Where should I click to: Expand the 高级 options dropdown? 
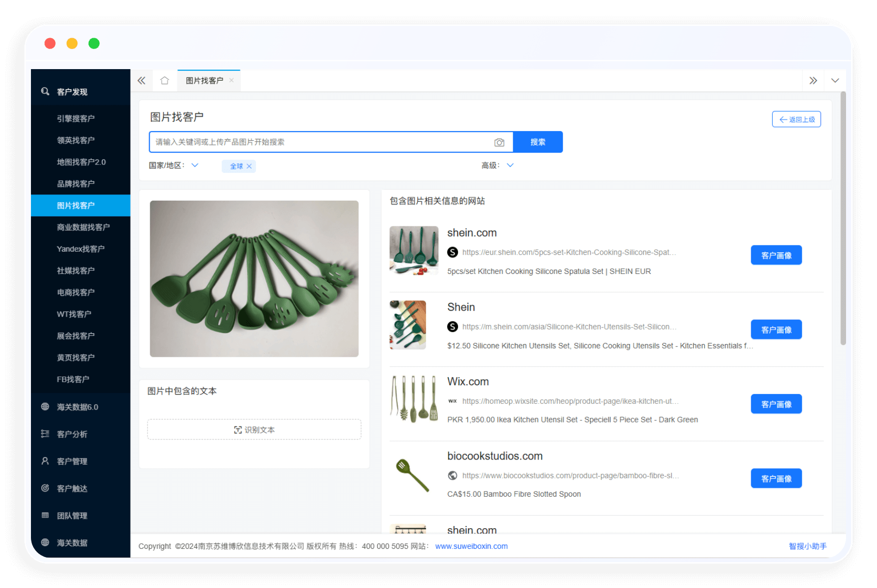pos(510,166)
